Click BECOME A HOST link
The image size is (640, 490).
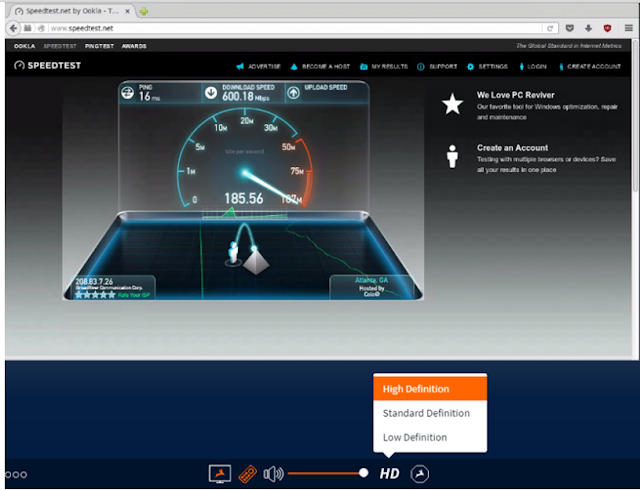click(x=326, y=67)
